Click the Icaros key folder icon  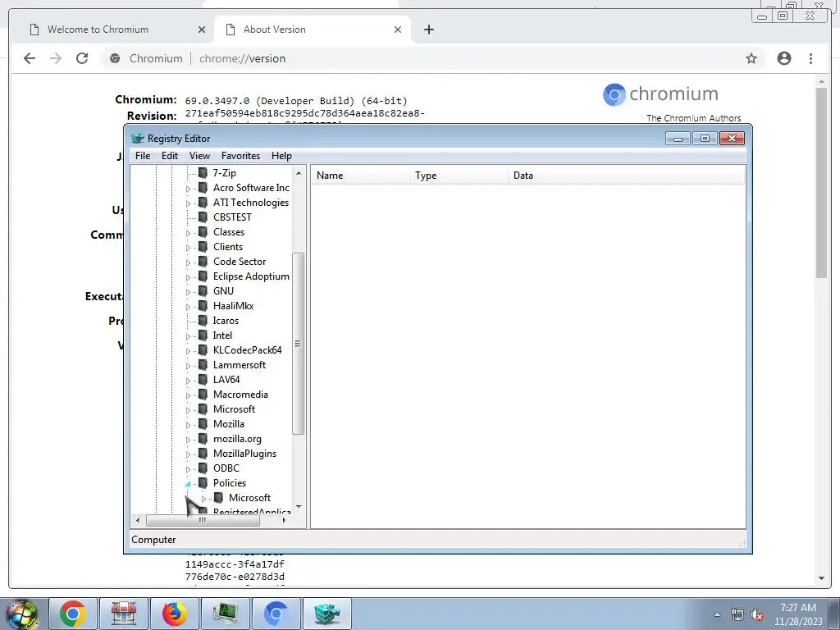pos(203,321)
